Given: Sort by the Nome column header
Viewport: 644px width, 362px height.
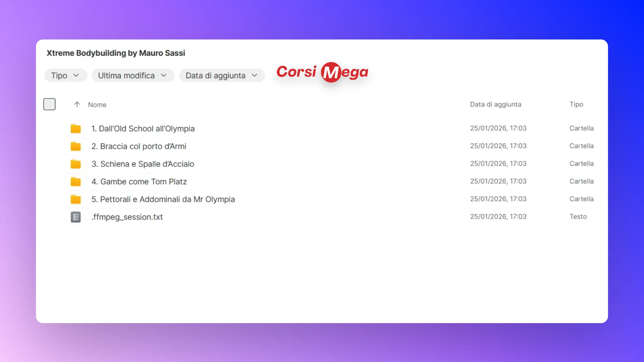Looking at the screenshot, I should (x=97, y=105).
